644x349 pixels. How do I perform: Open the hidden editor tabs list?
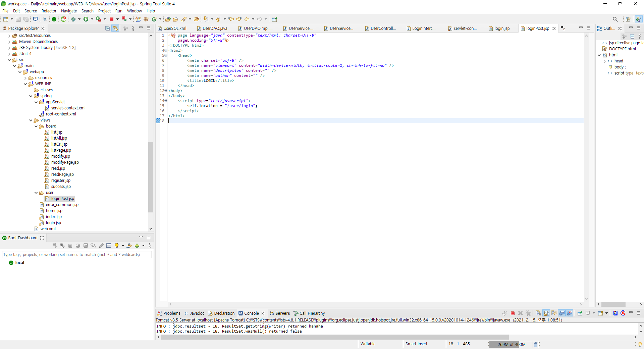pyautogui.click(x=563, y=29)
